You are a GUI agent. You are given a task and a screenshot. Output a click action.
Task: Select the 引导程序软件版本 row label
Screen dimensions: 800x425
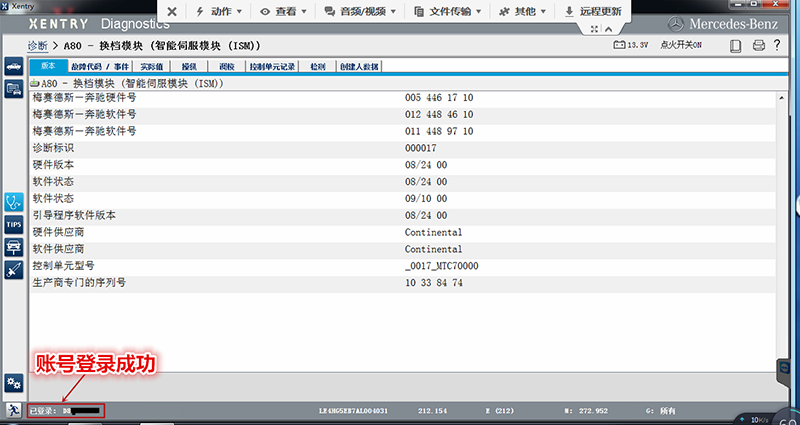pos(74,215)
